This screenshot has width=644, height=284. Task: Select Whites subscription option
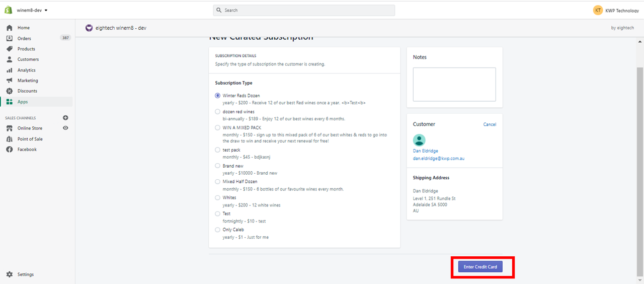[217, 197]
